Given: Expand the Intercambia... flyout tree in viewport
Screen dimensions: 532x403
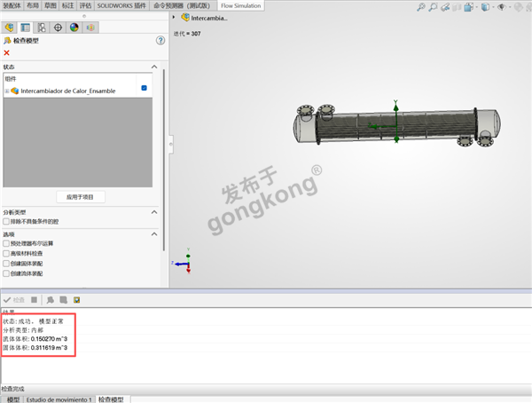Looking at the screenshot, I should click(x=174, y=17).
